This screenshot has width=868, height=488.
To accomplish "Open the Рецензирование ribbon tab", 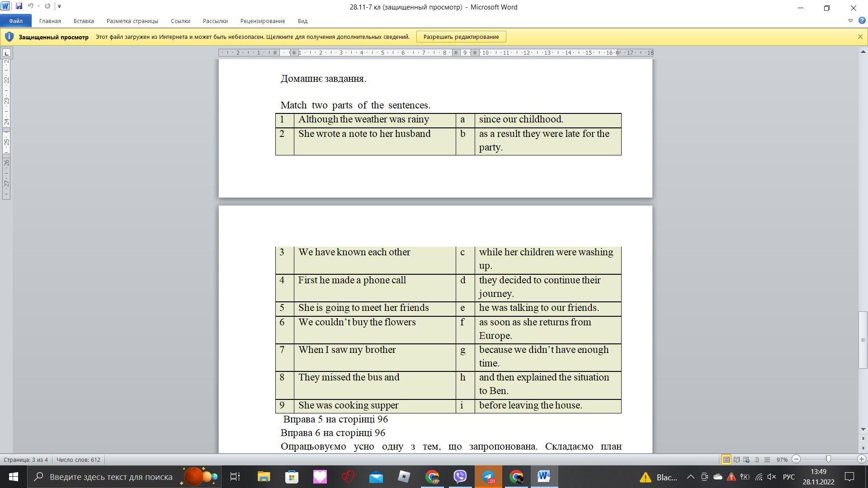I will click(x=263, y=21).
